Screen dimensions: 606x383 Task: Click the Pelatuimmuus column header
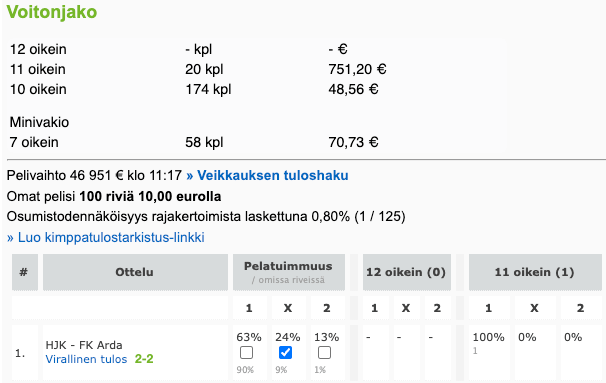click(x=289, y=272)
